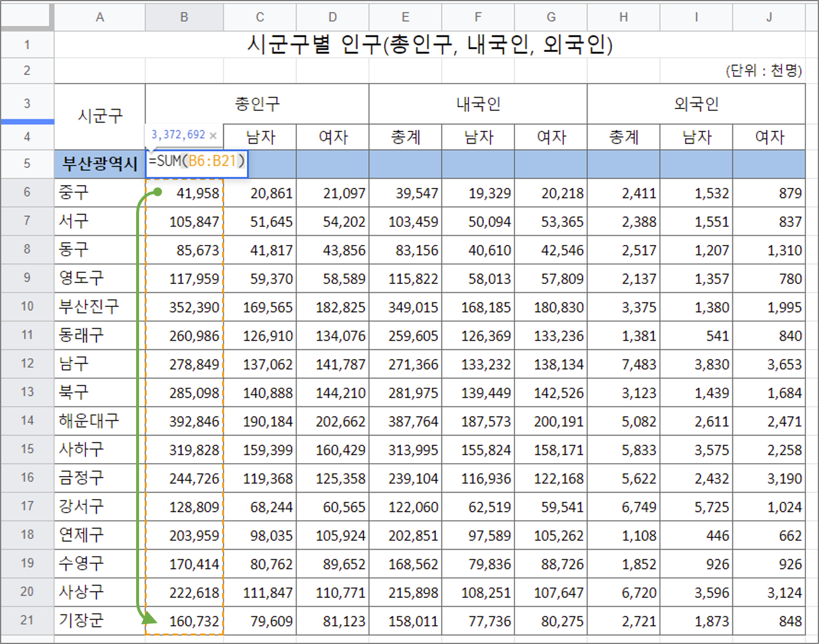Click cell with value 392,846
The height and width of the screenshot is (644, 819).
(184, 421)
